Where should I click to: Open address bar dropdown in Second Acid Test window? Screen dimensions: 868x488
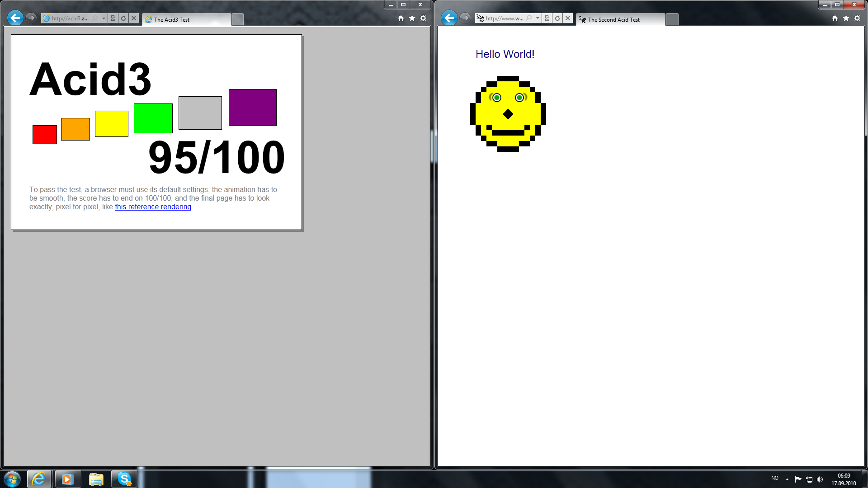click(538, 18)
